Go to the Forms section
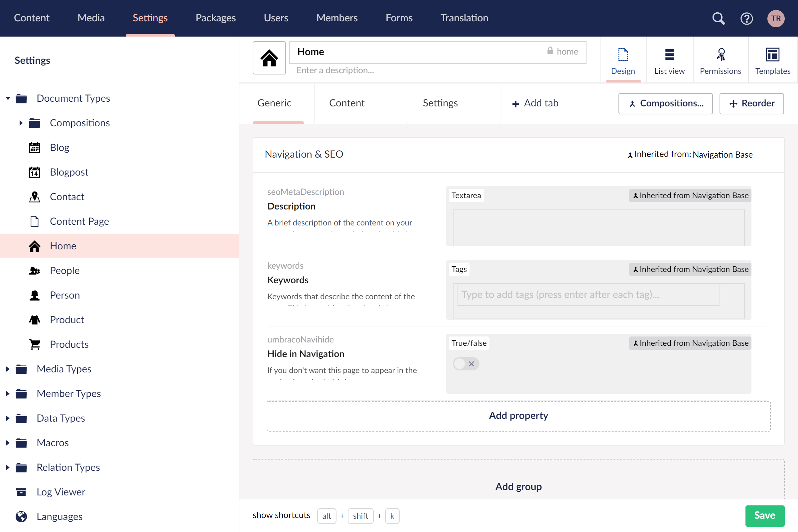The image size is (798, 532). (x=399, y=18)
